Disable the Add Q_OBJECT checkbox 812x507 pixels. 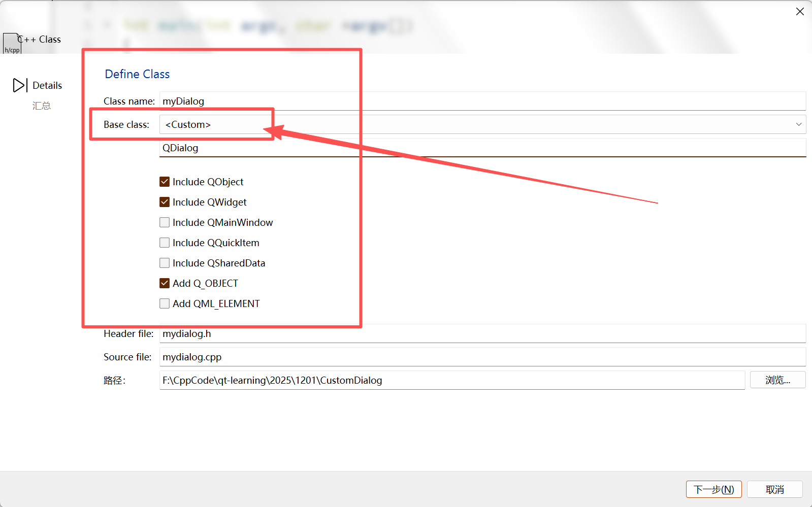165,283
